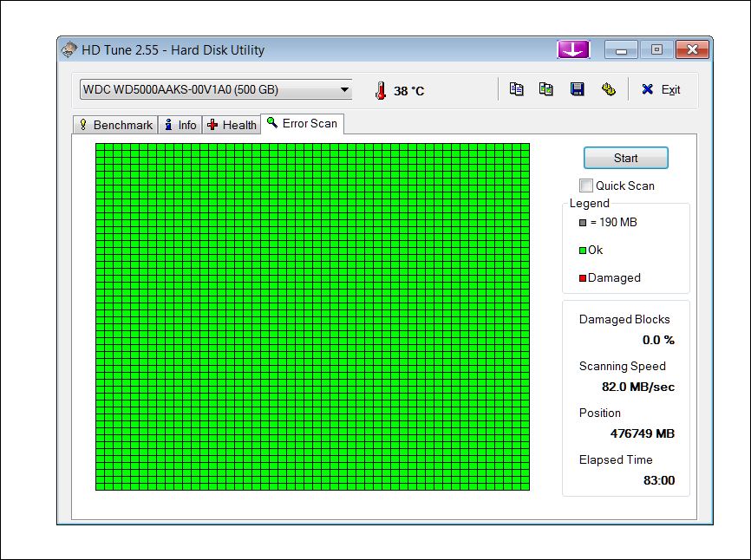Image resolution: width=751 pixels, height=560 pixels.
Task: Select the Error Scan tab
Action: click(302, 123)
